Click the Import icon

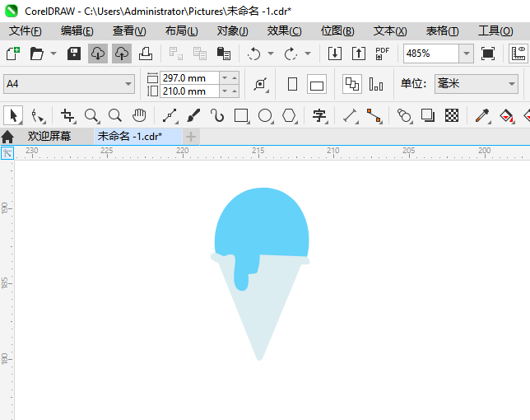(335, 54)
